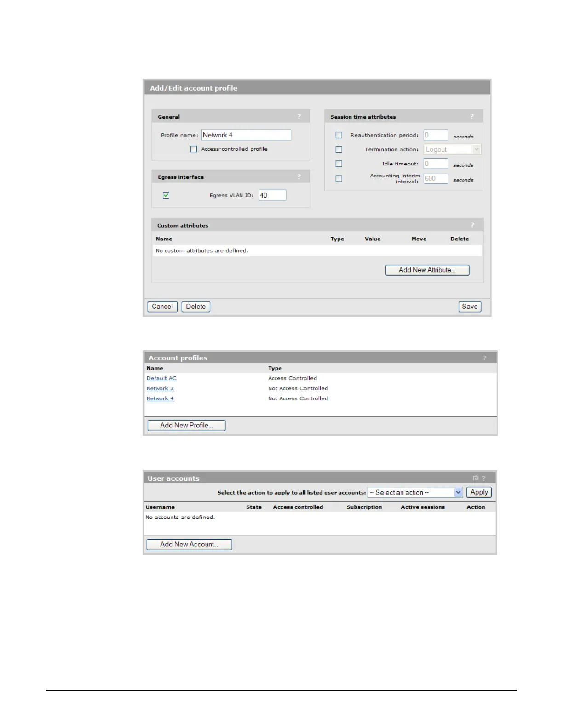563x728 pixels.
Task: Click the Egress VLAN ID field
Action: 272,195
